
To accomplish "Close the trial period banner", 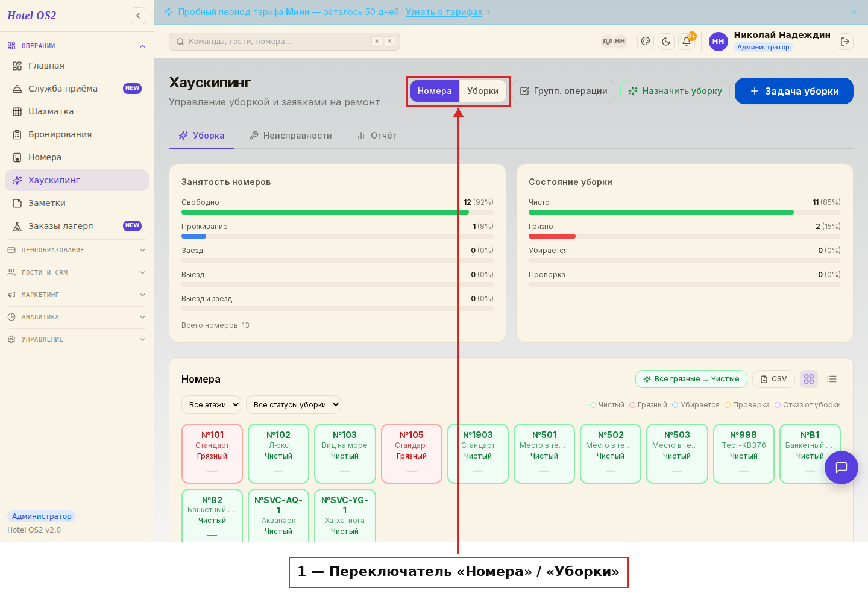I will click(854, 12).
